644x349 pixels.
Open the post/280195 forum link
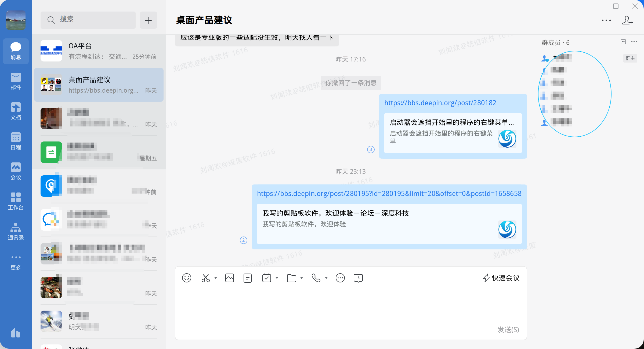pyautogui.click(x=389, y=194)
